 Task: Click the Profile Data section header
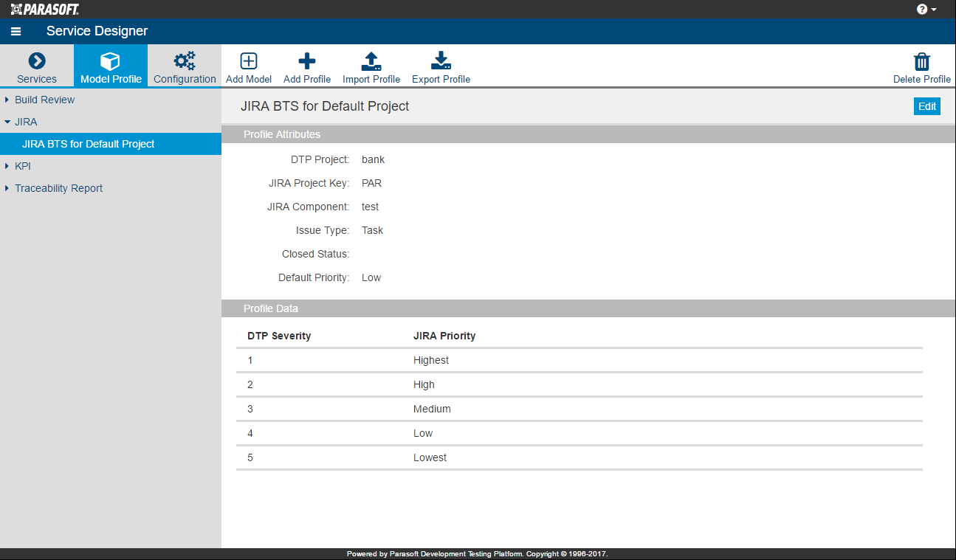pos(588,308)
